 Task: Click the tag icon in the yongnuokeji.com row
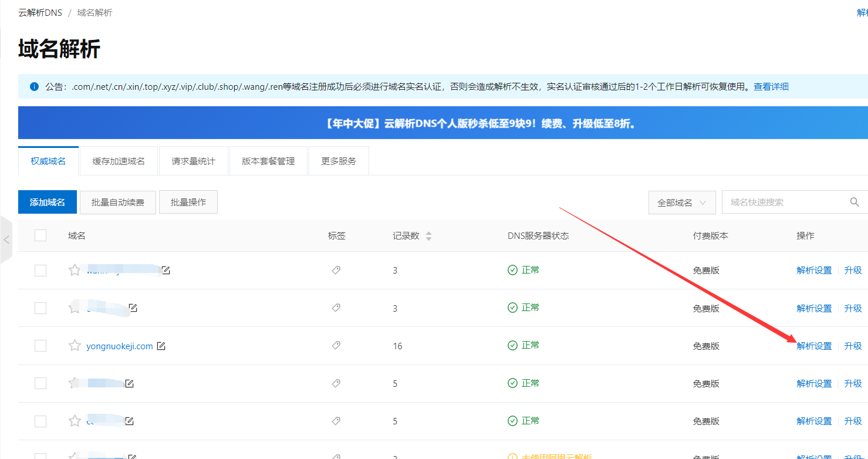pos(336,346)
